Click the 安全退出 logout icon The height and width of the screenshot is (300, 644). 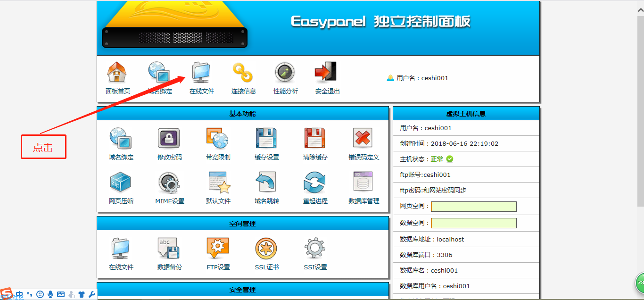[326, 72]
